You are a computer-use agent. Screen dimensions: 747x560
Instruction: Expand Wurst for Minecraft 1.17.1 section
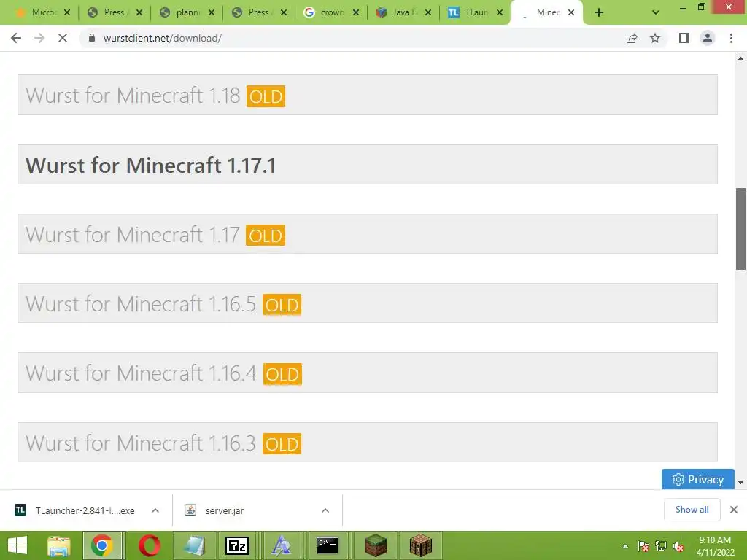pos(368,165)
